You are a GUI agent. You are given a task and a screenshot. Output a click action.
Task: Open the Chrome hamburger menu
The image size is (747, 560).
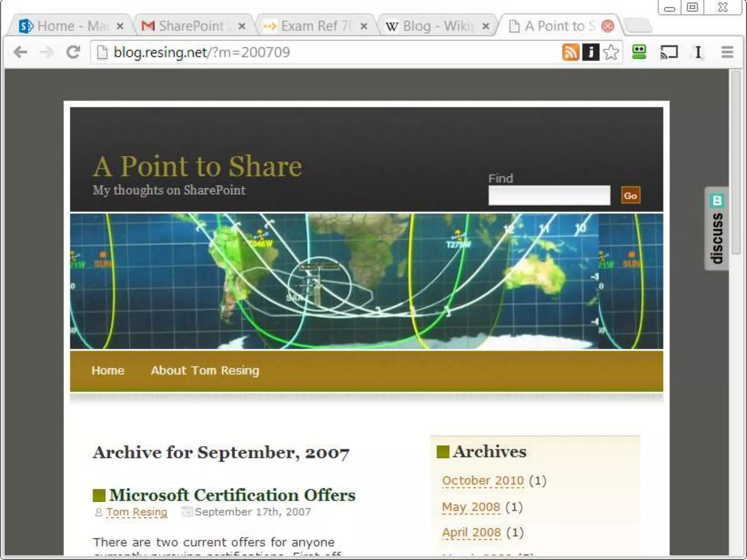coord(727,52)
